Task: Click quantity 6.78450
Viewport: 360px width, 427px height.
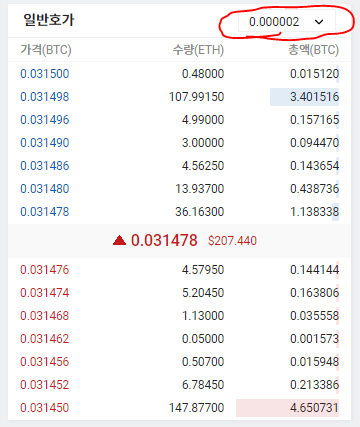Action: pos(203,385)
